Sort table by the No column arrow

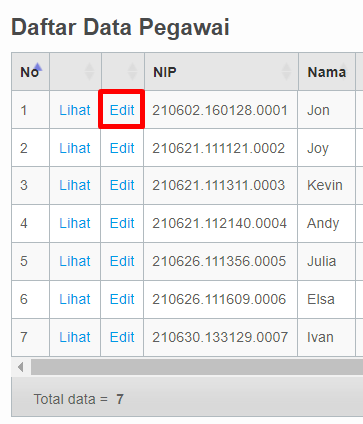[x=38, y=67]
